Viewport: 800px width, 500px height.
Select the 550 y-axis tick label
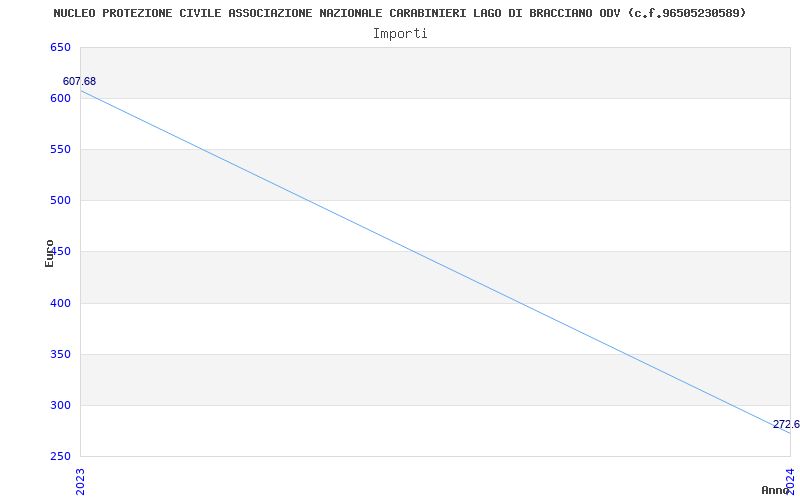(x=60, y=149)
